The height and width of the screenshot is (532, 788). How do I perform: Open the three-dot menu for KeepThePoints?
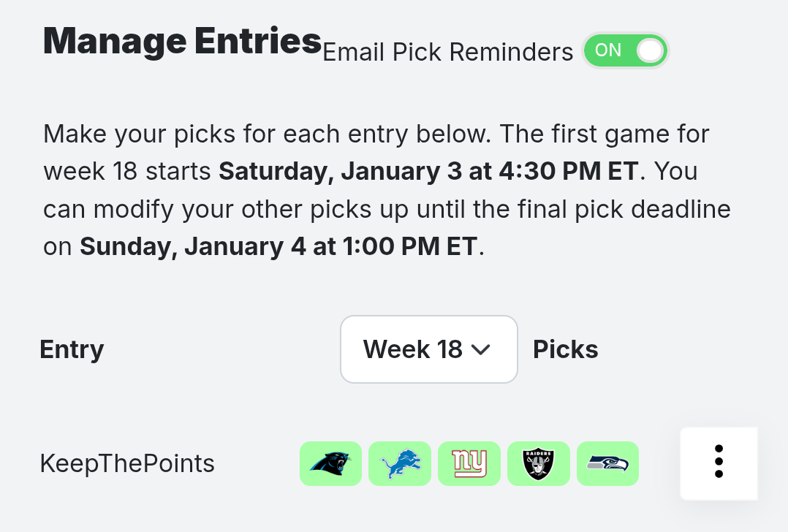(719, 462)
